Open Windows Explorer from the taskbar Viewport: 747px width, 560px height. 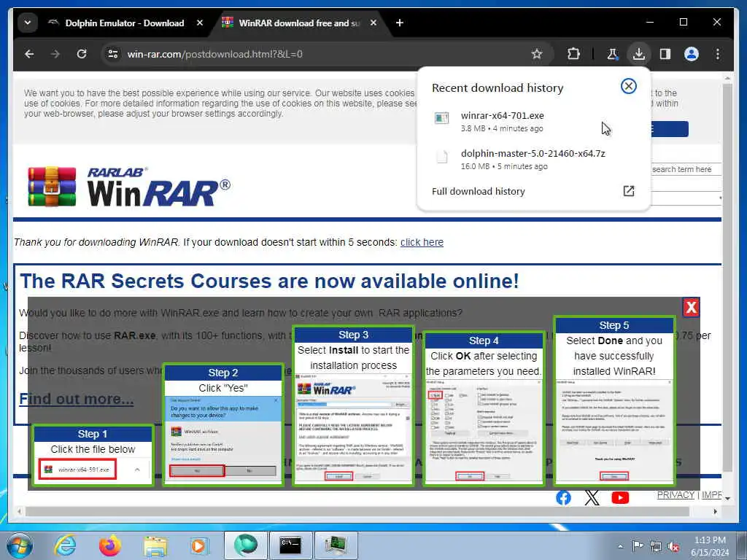click(155, 545)
